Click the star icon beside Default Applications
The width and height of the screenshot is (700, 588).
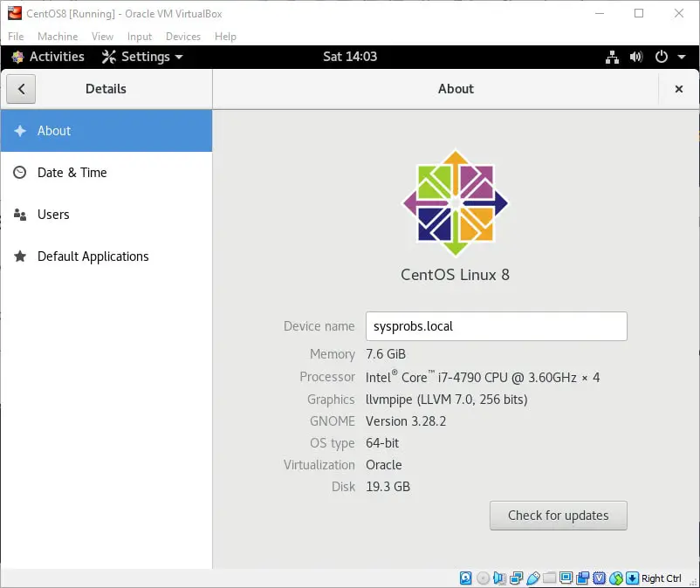[20, 256]
